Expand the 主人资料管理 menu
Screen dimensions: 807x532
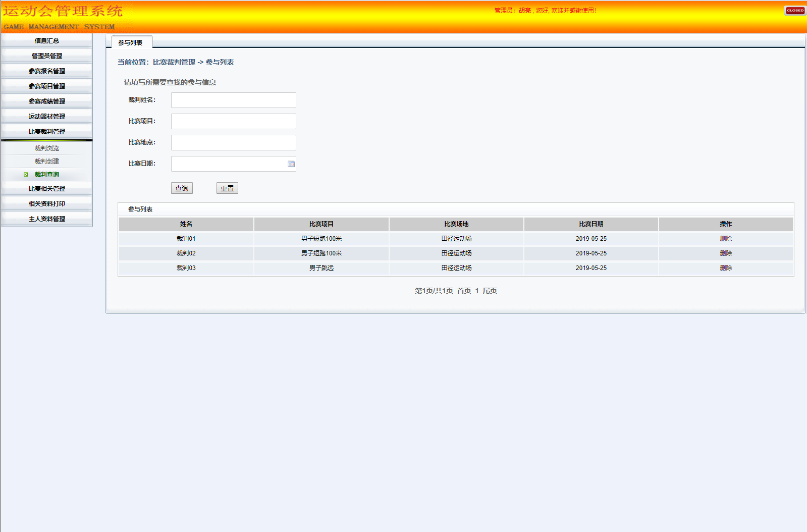coord(46,219)
